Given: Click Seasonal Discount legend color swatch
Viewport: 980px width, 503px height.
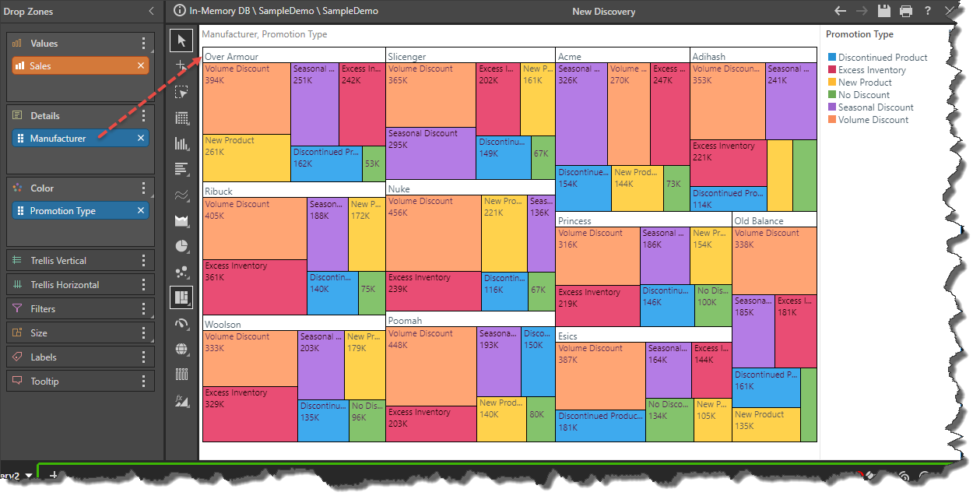Looking at the screenshot, I should 832,107.
